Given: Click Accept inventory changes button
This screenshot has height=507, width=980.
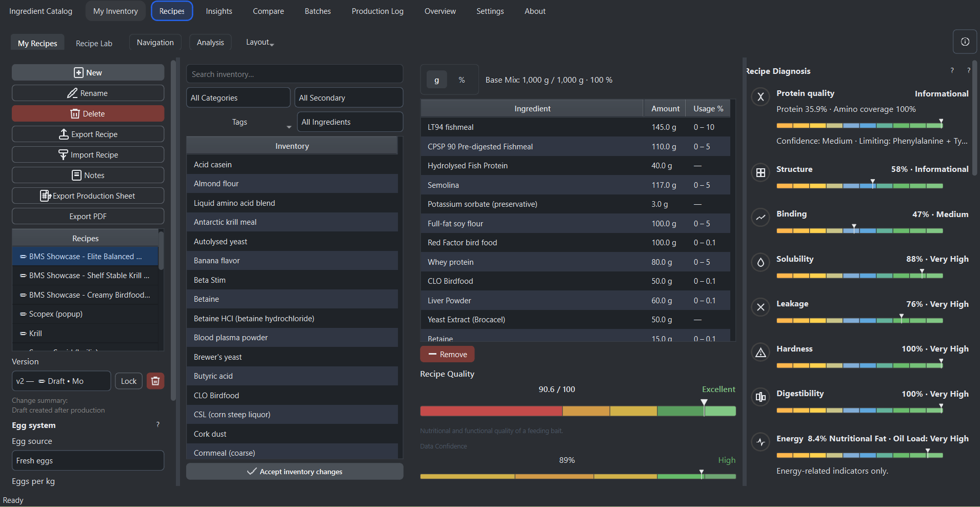Looking at the screenshot, I should coord(294,472).
